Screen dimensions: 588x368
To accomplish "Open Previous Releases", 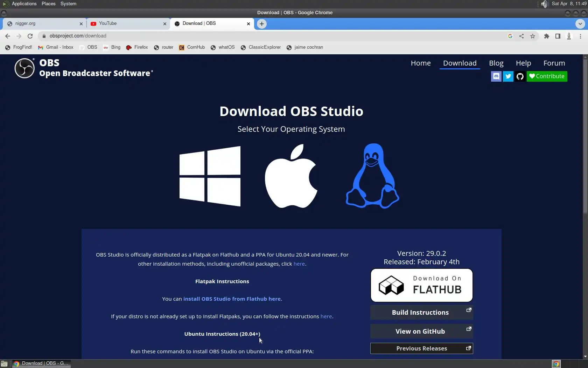I will [421, 348].
